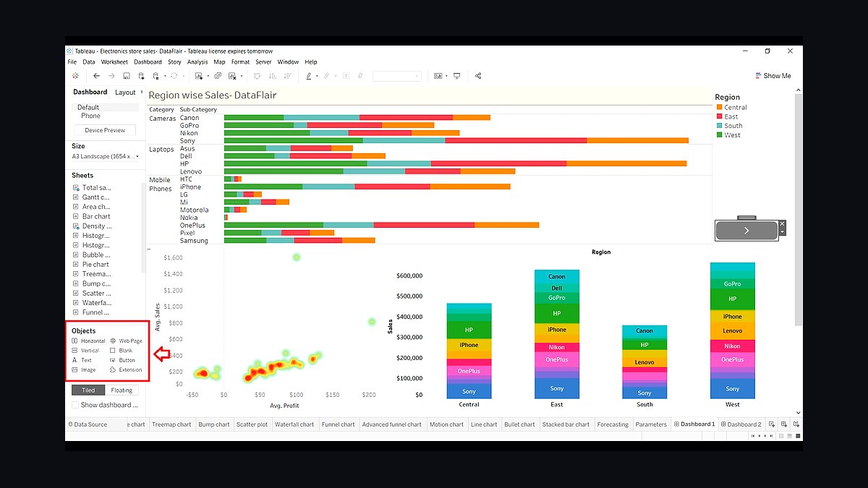Select the Blank object
Viewport: 868px width, 488px height.
pyautogui.click(x=121, y=351)
